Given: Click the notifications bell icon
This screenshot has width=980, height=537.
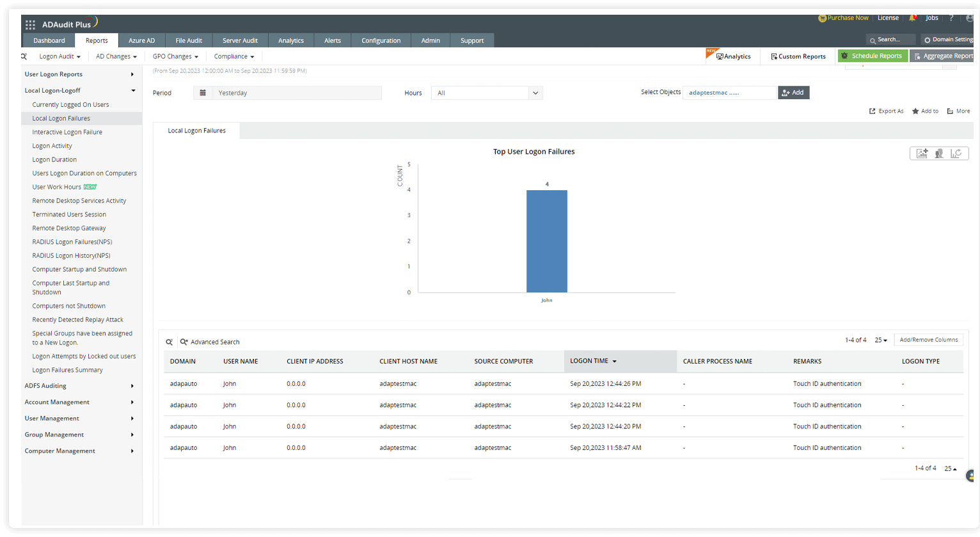Looking at the screenshot, I should pos(913,18).
